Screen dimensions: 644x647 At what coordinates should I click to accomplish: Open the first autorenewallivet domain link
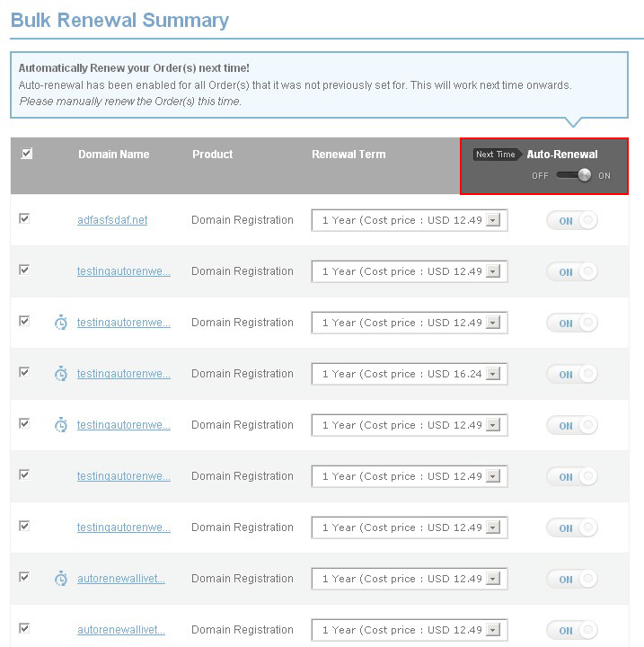[x=121, y=579]
